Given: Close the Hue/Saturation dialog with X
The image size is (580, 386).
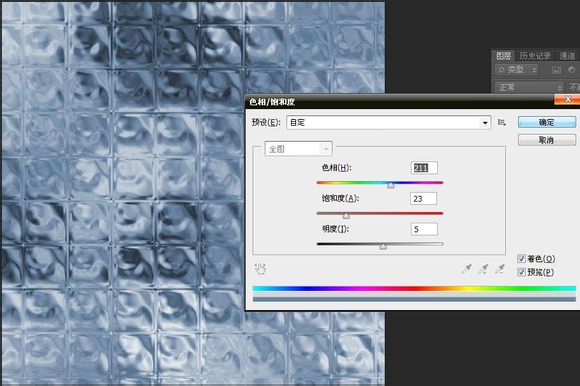Looking at the screenshot, I should 567,99.
